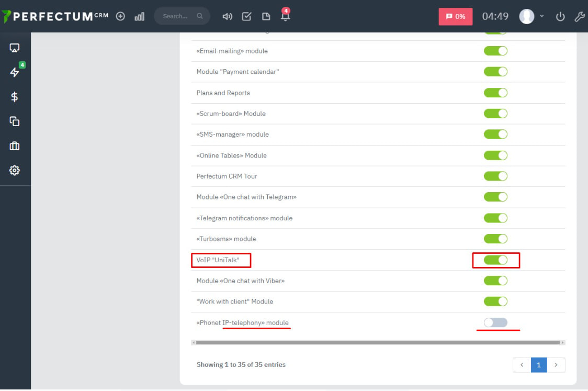Click the red 0% feedback button
The image size is (588, 391).
coord(455,16)
